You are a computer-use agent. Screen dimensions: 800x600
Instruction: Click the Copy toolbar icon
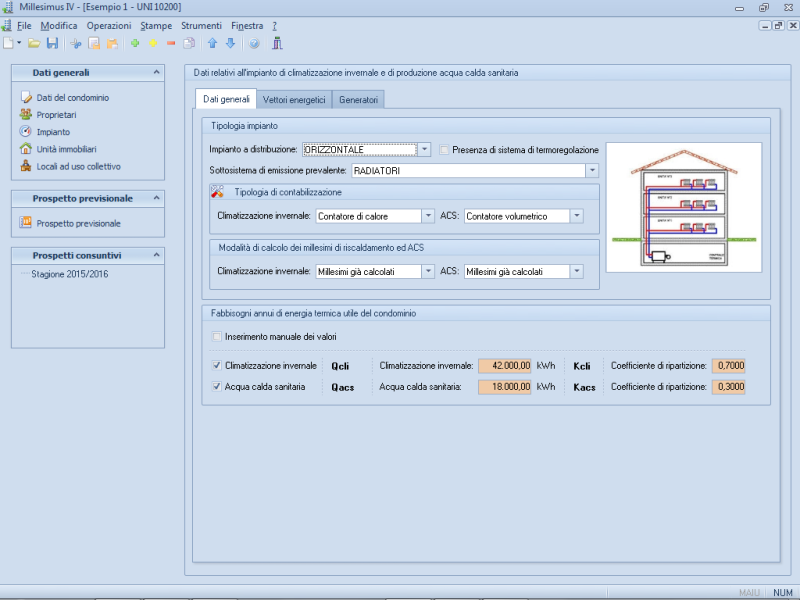(x=94, y=43)
